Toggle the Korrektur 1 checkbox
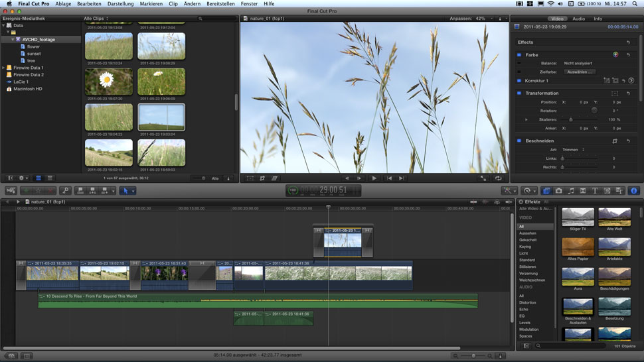The height and width of the screenshot is (362, 644). tap(519, 80)
